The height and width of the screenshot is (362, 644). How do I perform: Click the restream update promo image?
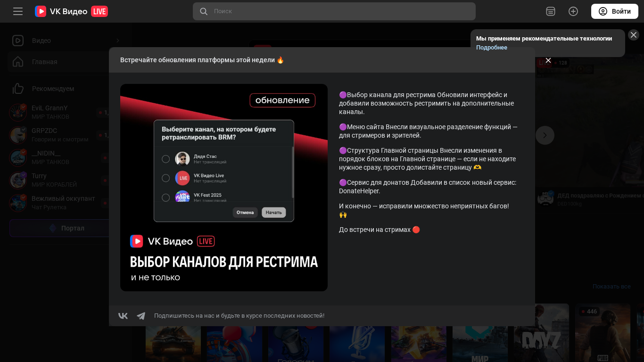point(224,188)
